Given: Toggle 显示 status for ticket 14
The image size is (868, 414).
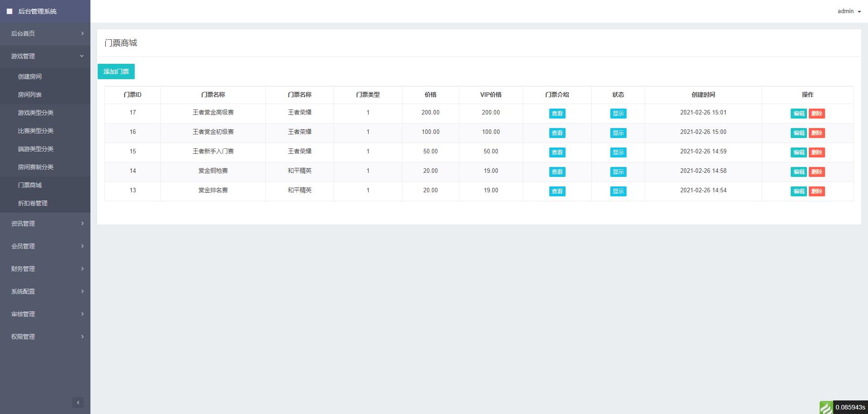Looking at the screenshot, I should (618, 172).
